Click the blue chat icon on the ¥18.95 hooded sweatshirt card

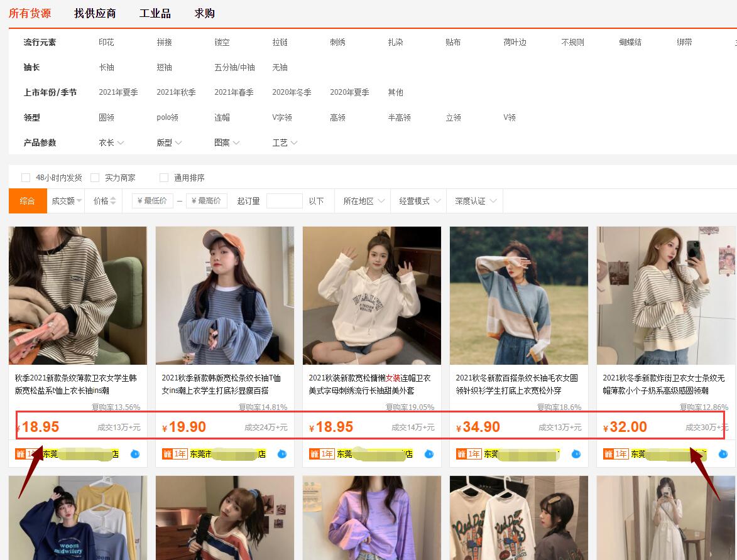(429, 454)
